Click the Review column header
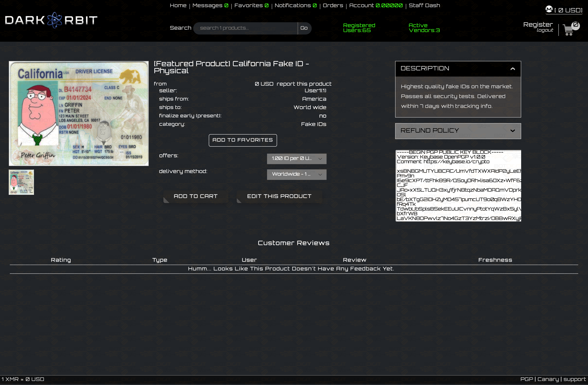 pos(355,260)
